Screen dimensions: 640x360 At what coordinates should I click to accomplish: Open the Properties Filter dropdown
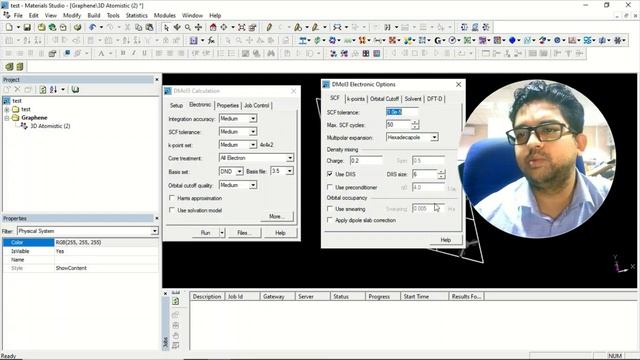coord(155,231)
